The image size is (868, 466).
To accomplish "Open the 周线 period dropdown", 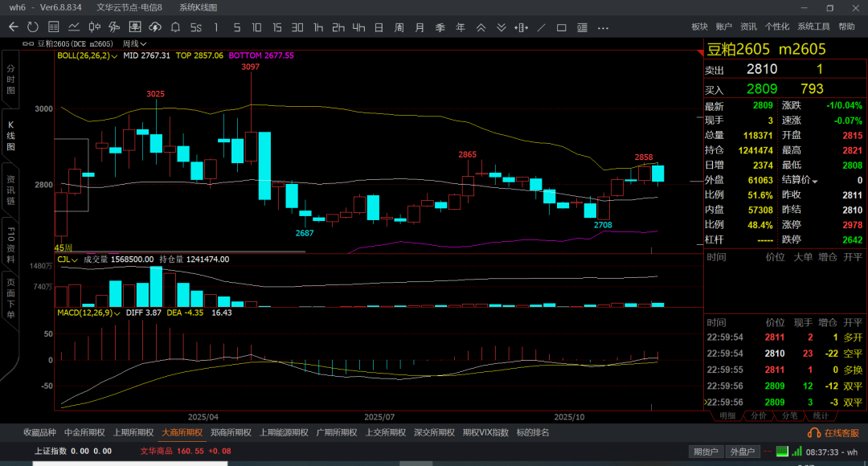I will tap(133, 43).
